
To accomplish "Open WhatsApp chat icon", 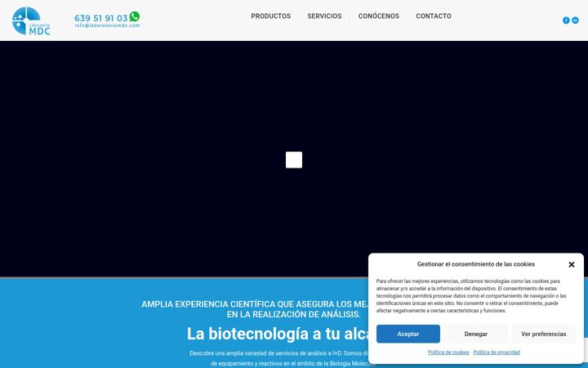I will pyautogui.click(x=135, y=16).
